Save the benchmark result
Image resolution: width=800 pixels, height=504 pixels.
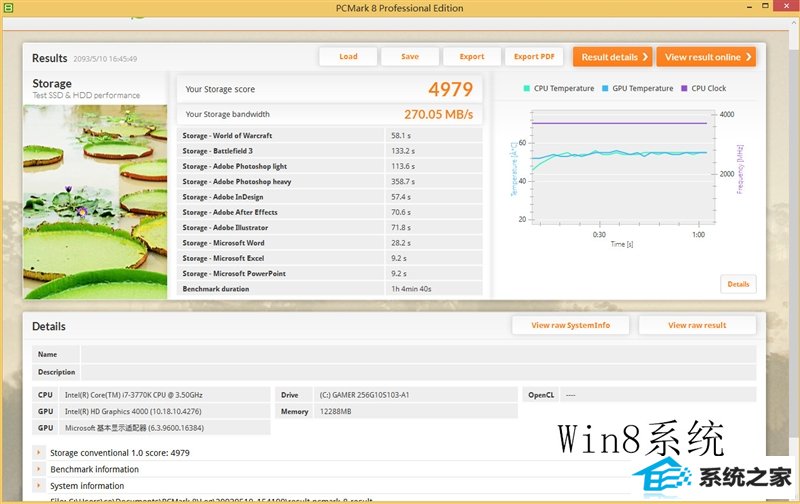pyautogui.click(x=410, y=57)
